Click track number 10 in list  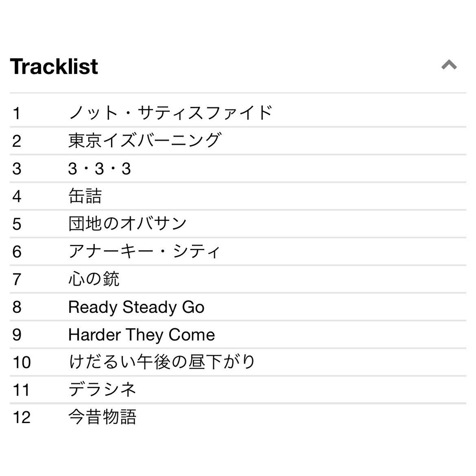coord(22,362)
